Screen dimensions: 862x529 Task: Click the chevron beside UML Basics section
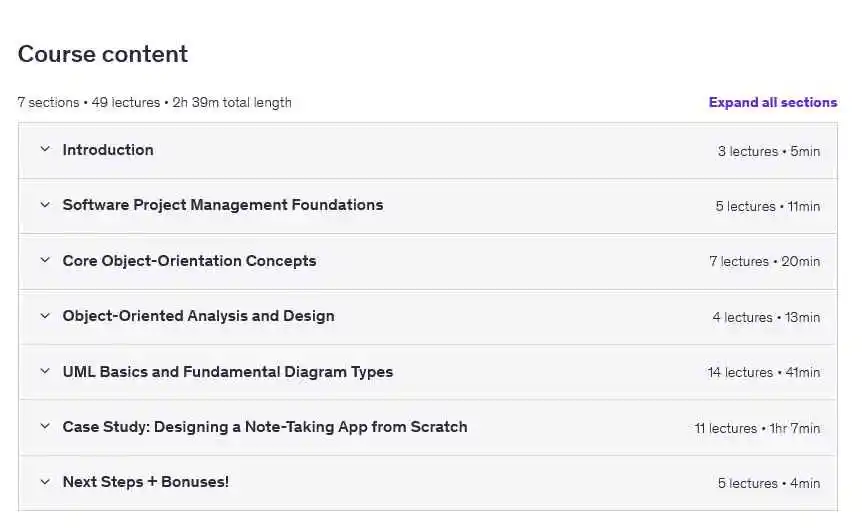45,372
